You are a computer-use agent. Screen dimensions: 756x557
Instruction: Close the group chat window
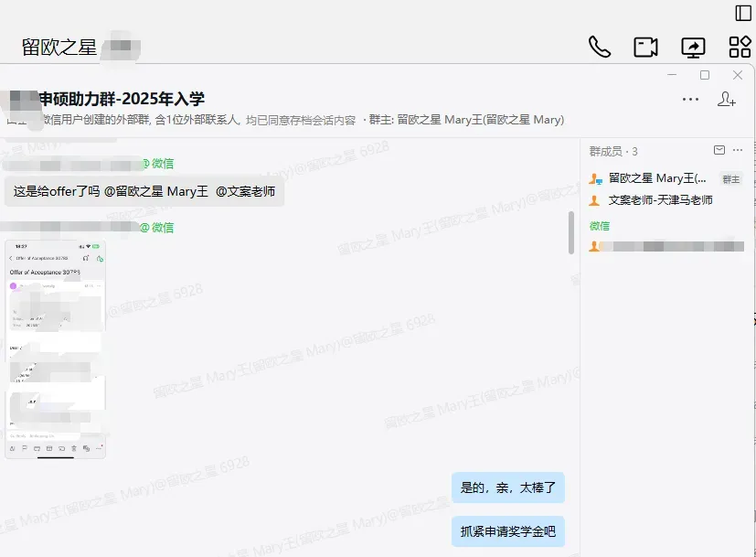point(738,75)
